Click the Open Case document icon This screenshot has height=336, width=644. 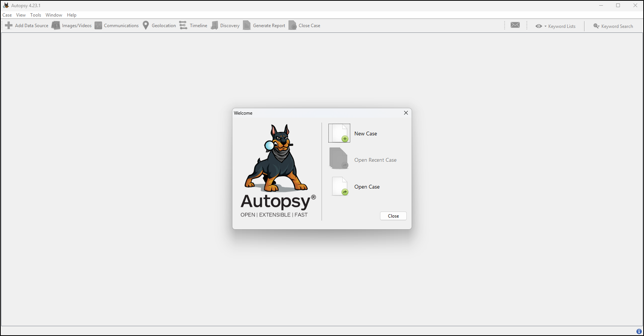tap(340, 186)
